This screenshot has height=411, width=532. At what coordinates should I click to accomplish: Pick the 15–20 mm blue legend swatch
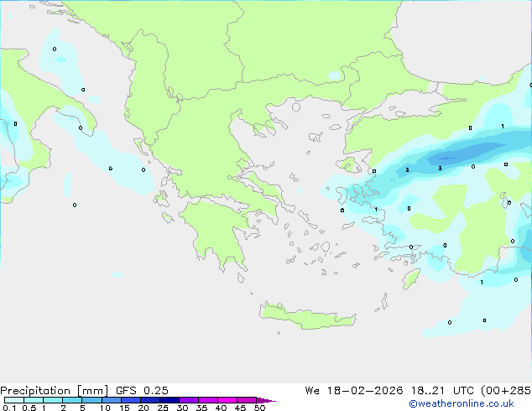pyautogui.click(x=130, y=400)
